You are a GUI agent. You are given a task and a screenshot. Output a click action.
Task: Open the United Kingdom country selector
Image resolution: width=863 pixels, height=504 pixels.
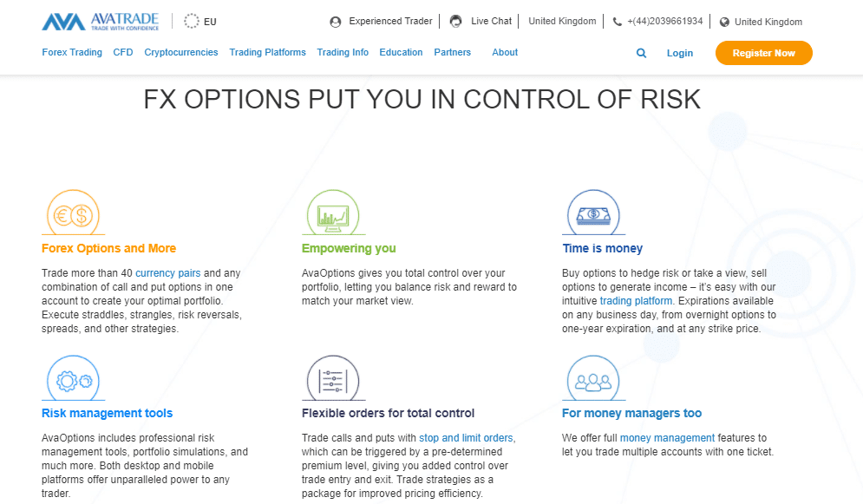click(761, 21)
